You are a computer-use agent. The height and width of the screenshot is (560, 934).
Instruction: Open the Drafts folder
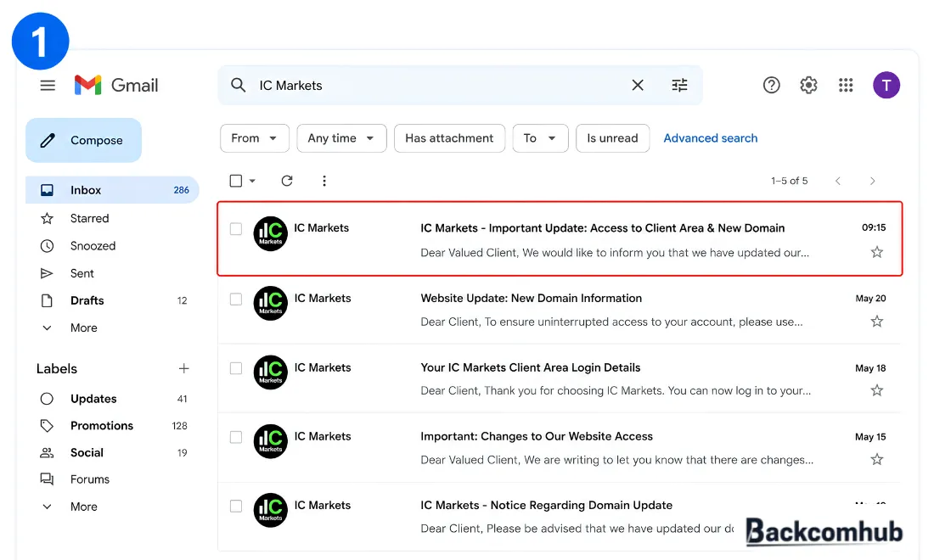[x=112, y=300]
